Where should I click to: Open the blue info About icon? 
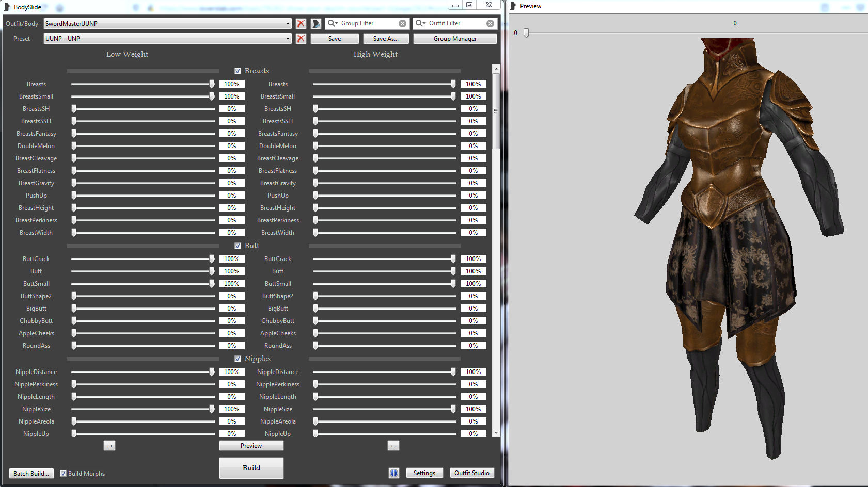tap(394, 473)
